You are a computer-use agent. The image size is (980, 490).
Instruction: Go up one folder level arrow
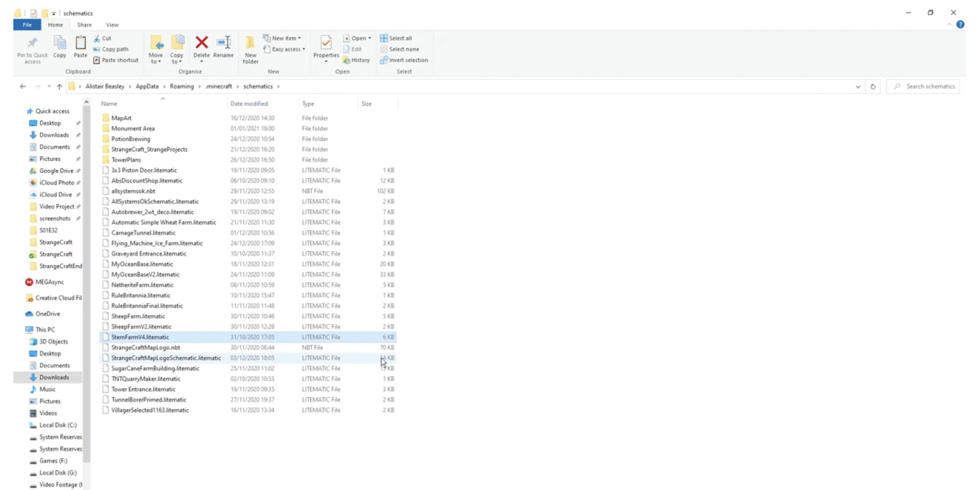[59, 87]
